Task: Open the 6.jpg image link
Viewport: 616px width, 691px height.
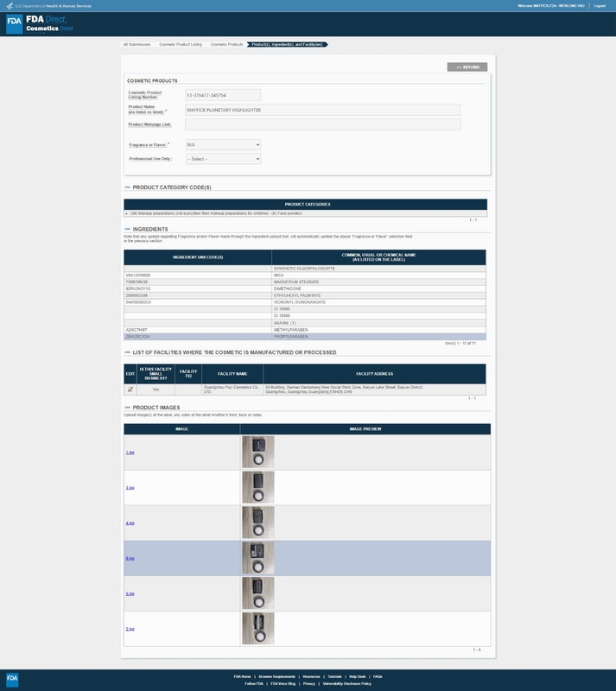Action: pyautogui.click(x=130, y=558)
